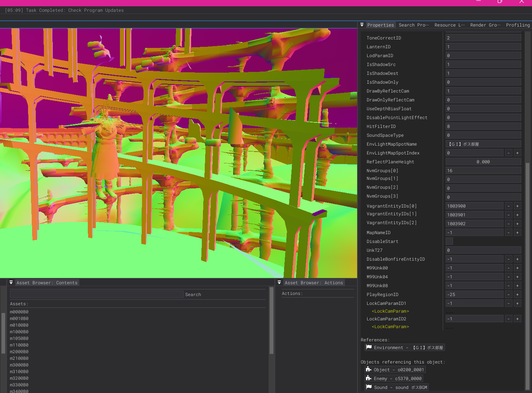This screenshot has width=532, height=393.
Task: Click the ReflectPlaneHeight 0.000 field
Action: point(483,161)
